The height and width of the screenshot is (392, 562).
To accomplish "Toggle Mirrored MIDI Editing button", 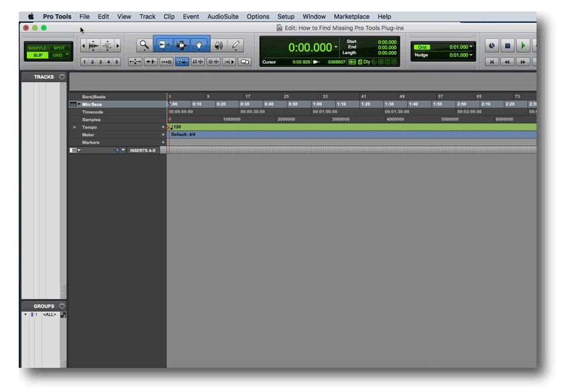I will 167,62.
